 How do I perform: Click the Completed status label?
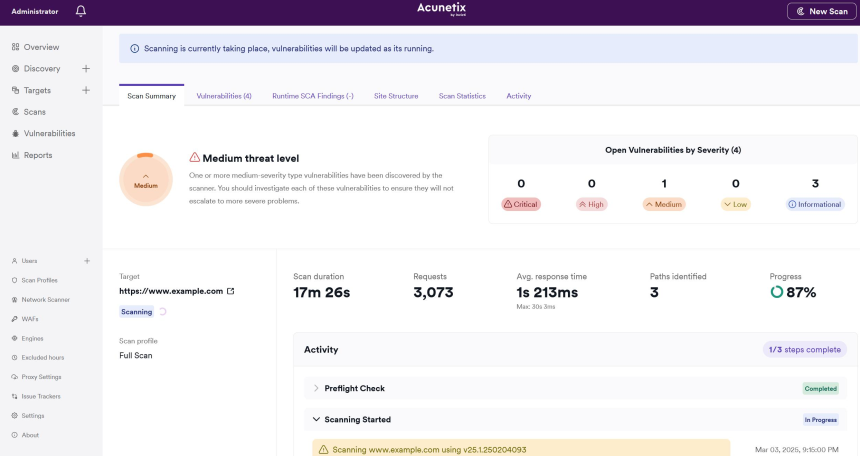click(821, 389)
